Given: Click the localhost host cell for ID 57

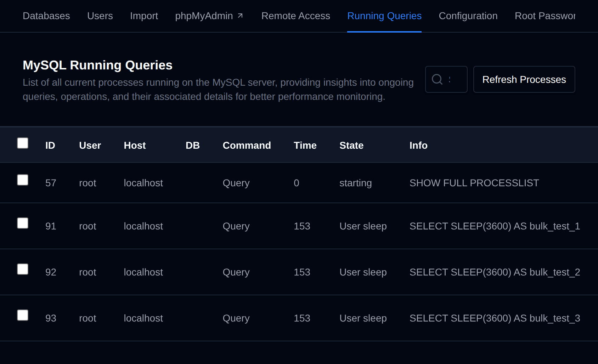Looking at the screenshot, I should (x=143, y=183).
